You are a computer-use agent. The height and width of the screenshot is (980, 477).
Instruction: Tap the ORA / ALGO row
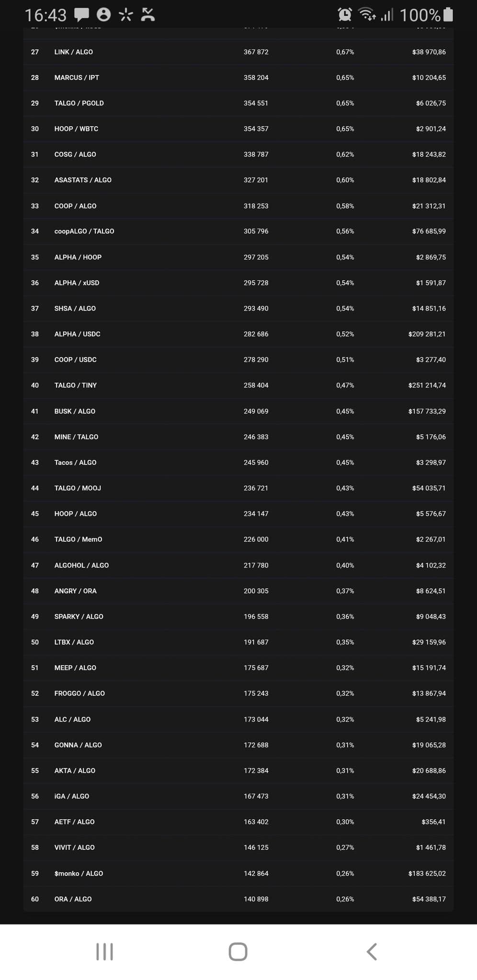(x=73, y=899)
